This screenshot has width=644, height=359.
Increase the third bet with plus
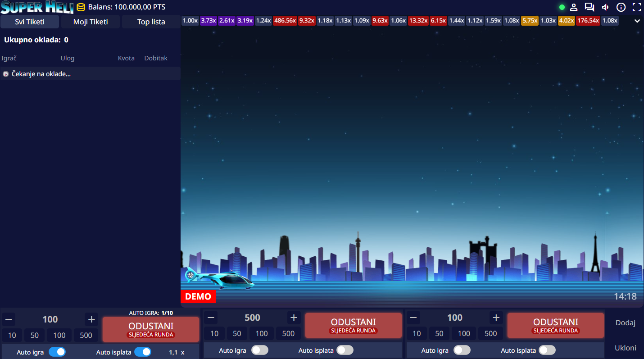coord(496,318)
